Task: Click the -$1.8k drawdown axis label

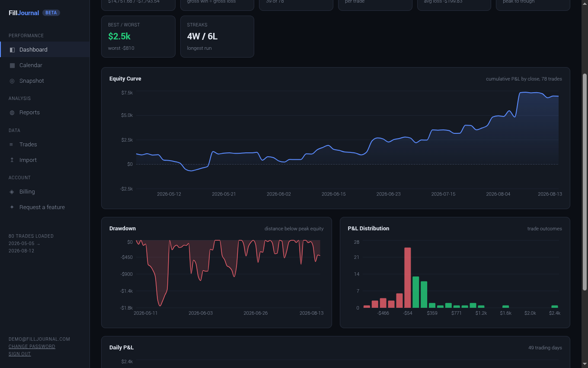Action: click(126, 308)
